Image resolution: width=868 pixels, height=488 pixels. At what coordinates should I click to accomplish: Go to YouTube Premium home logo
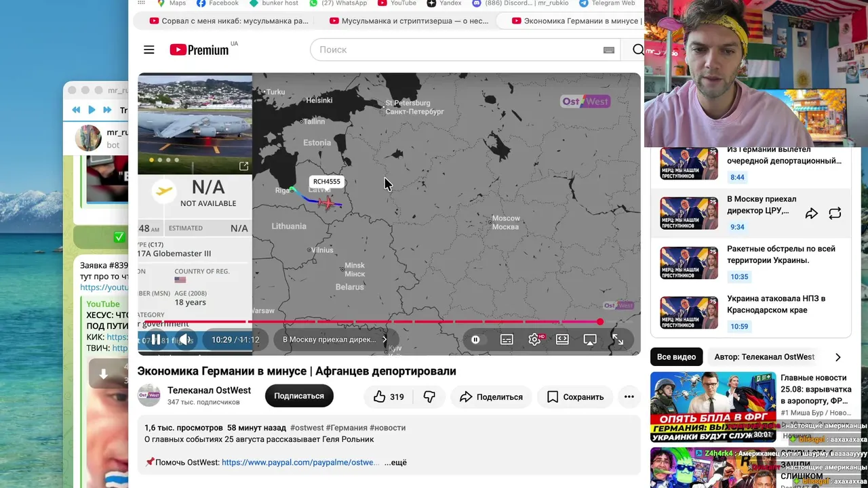click(199, 49)
